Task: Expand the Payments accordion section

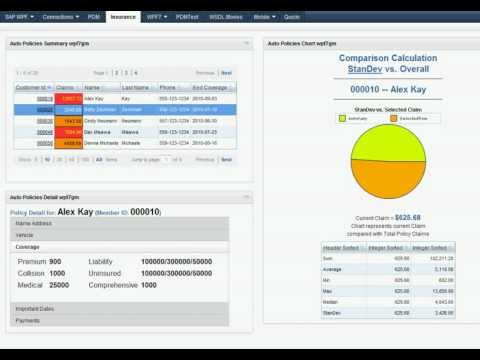Action: coord(119,320)
